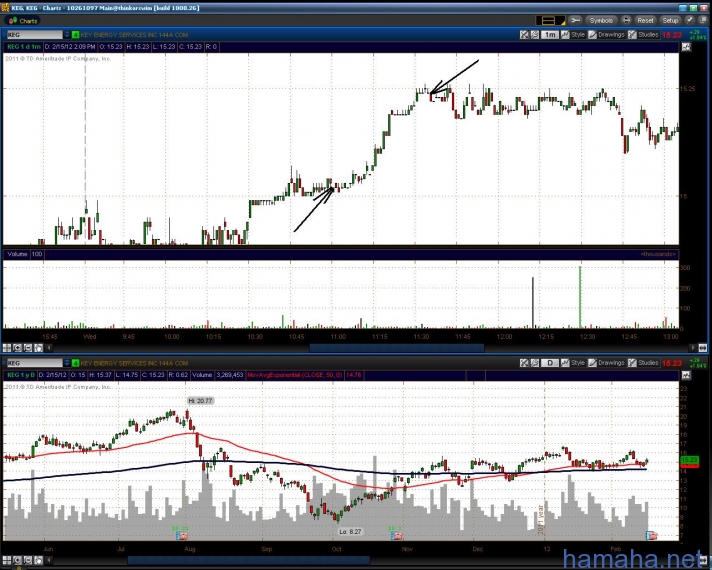Open the 1m timeframe selector
The height and width of the screenshot is (570, 712).
pyautogui.click(x=549, y=35)
